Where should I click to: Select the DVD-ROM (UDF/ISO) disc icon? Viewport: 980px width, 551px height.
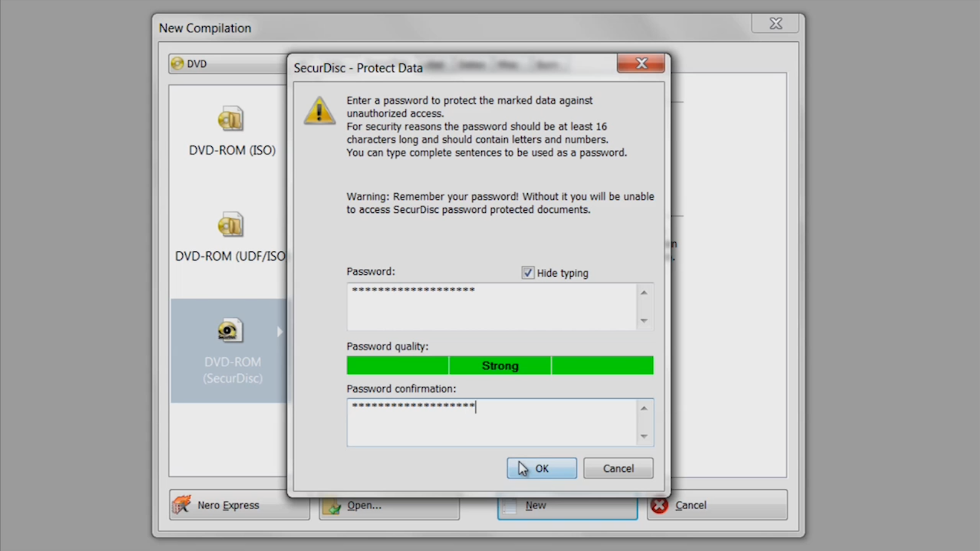231,224
